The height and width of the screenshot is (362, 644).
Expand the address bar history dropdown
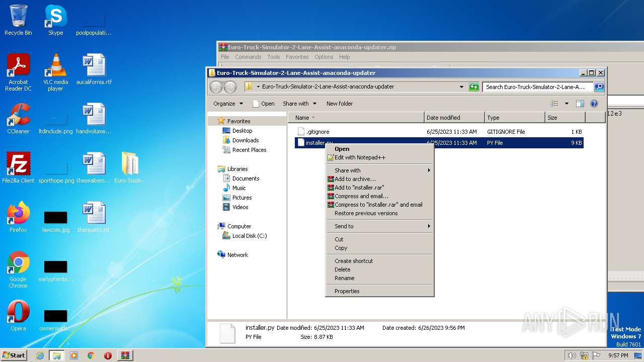coord(461,87)
